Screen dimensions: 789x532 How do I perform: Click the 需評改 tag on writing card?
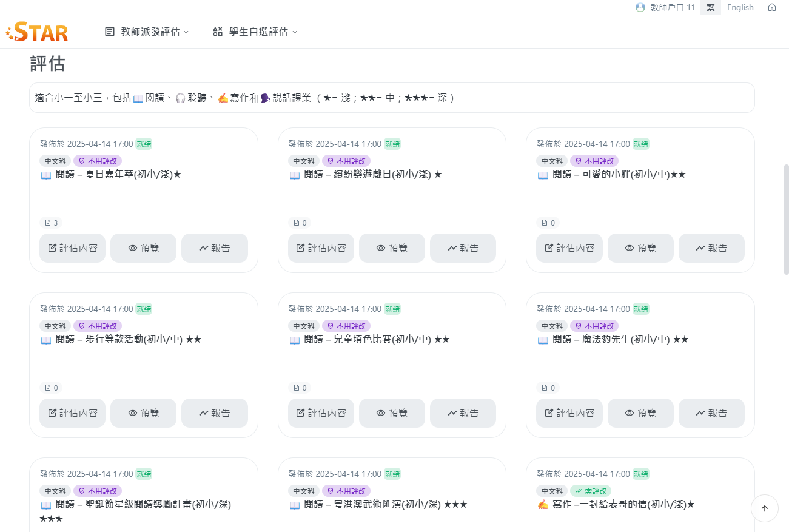tap(590, 491)
